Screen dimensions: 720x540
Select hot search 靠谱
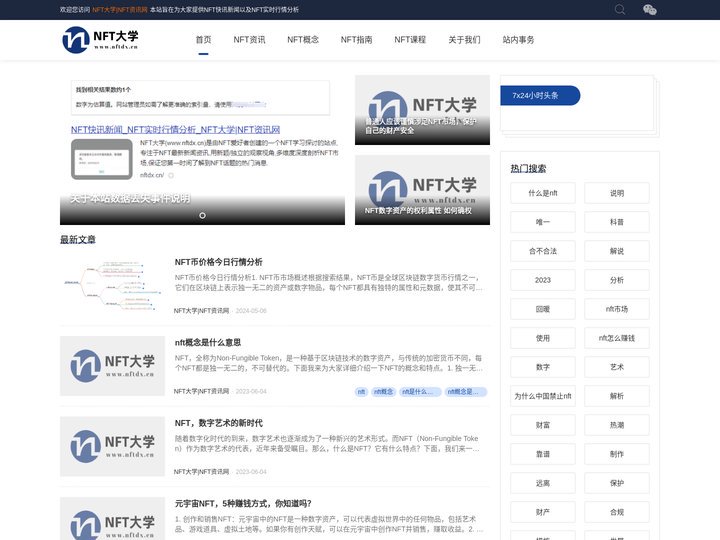[x=543, y=454]
